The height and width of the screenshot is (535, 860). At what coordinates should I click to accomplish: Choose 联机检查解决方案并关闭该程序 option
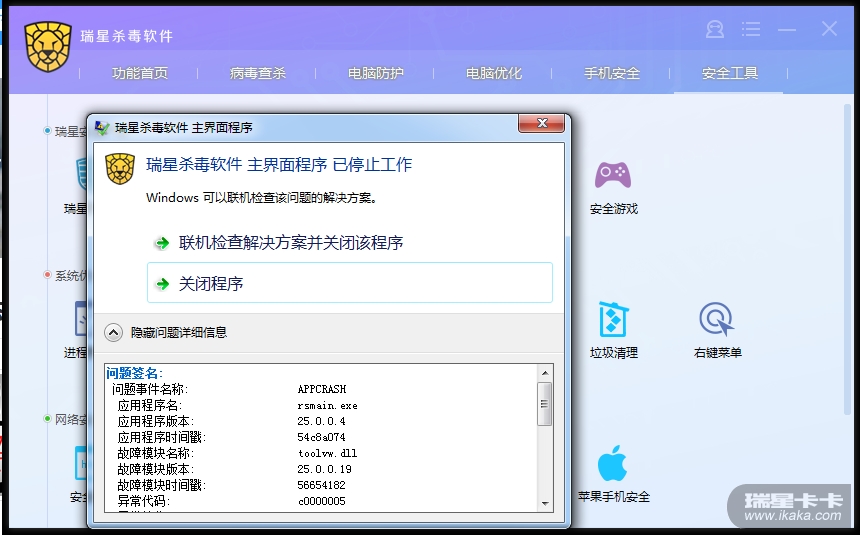[x=350, y=243]
